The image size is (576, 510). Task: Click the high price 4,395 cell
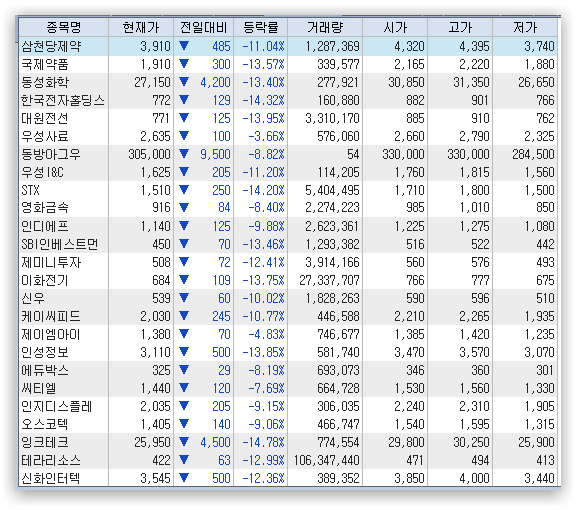(x=474, y=46)
